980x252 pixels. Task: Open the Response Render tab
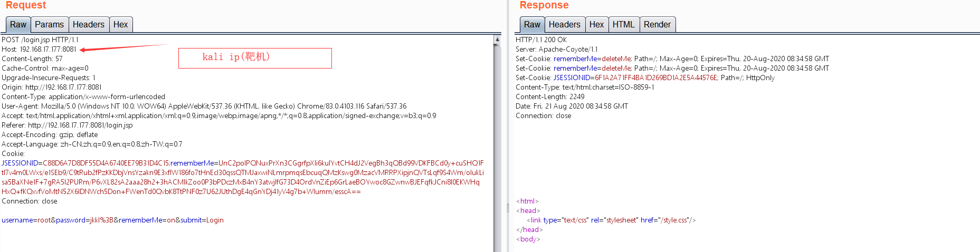coord(657,24)
